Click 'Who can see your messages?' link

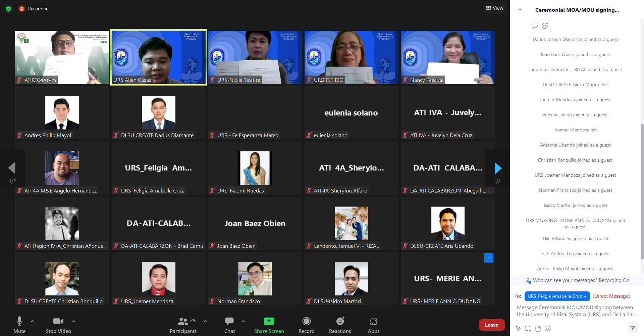(x=577, y=280)
